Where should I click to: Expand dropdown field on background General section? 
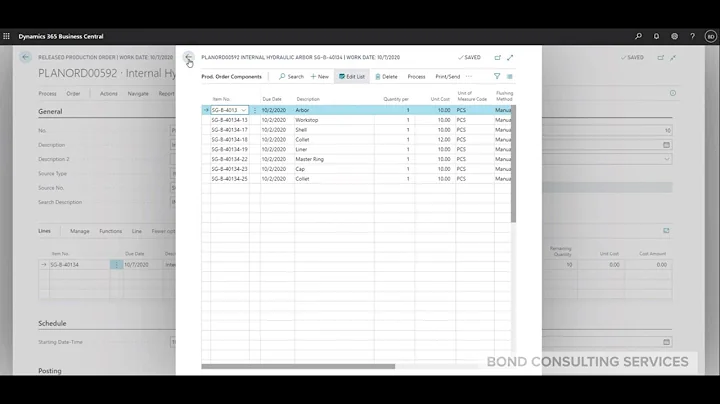point(667,159)
